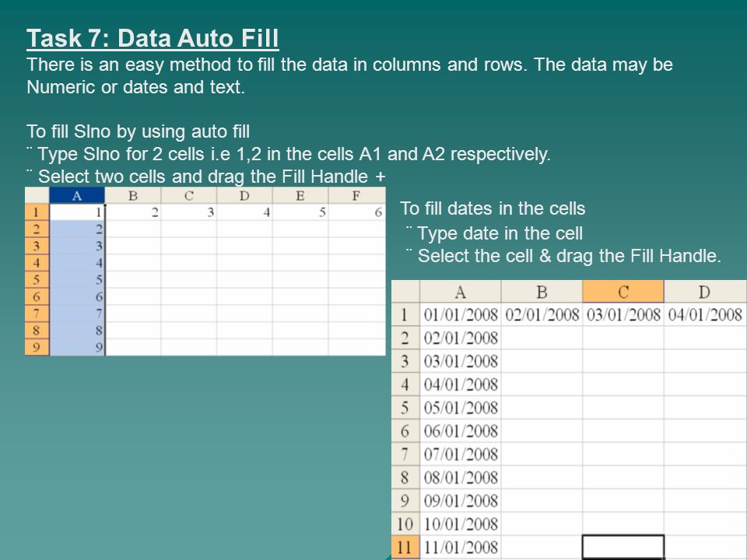This screenshot has width=747, height=560.
Task: Select date cell A3 with 03/01/2008
Action: [x=460, y=361]
